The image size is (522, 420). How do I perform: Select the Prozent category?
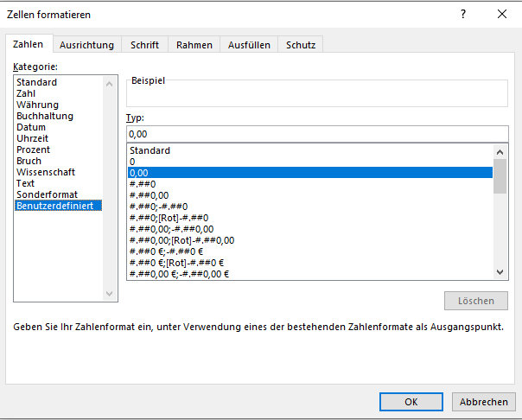click(x=34, y=150)
